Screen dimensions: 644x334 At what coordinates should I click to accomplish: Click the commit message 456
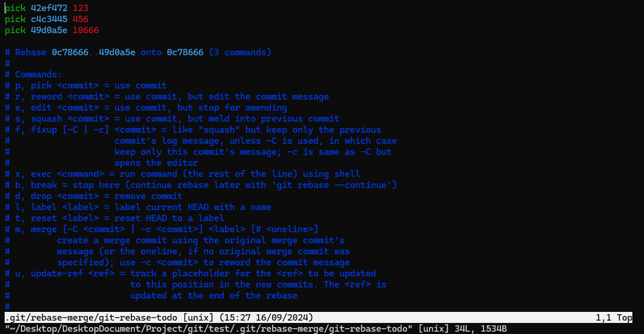pyautogui.click(x=80, y=19)
